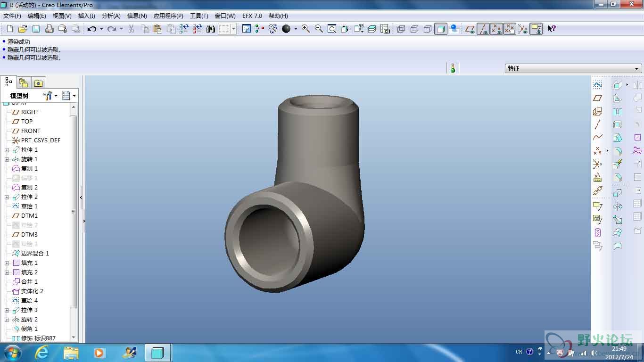Click the binoculars Find icon
Screen dimensions: 644x362
pos(210,29)
